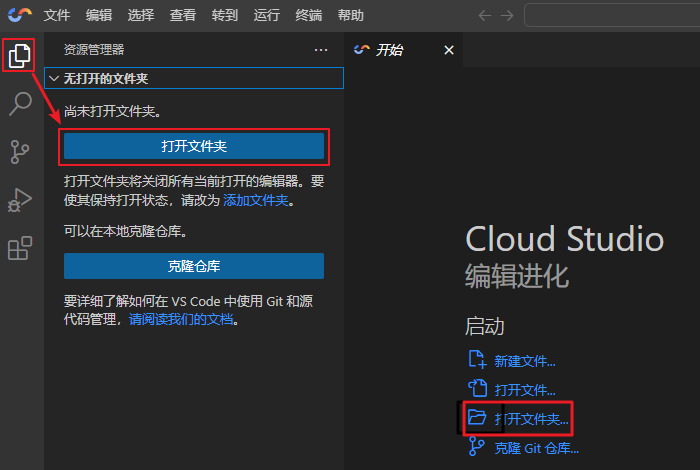Open the 转到 menu
This screenshot has width=700, height=470.
225,15
